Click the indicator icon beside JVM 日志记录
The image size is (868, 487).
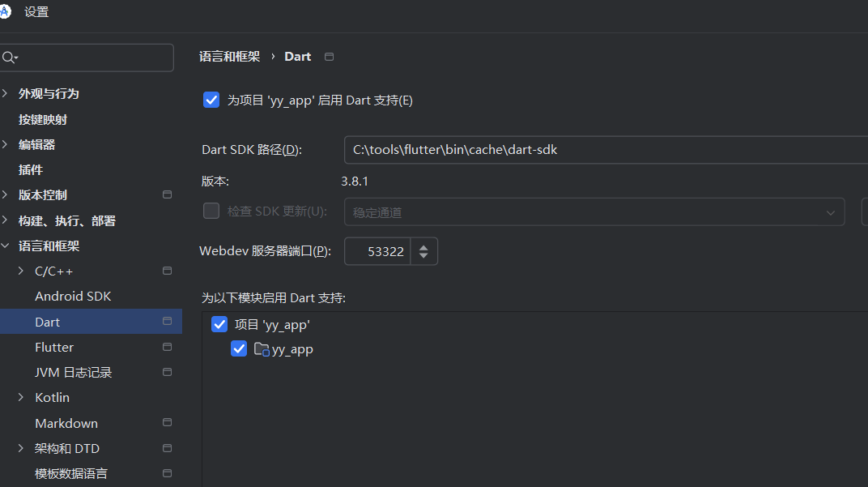(167, 372)
